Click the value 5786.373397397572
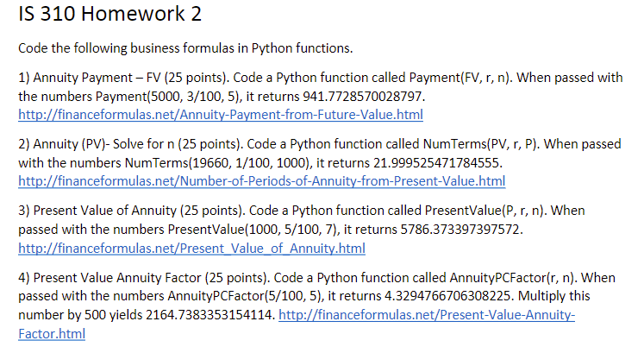The image size is (644, 353). (x=461, y=229)
